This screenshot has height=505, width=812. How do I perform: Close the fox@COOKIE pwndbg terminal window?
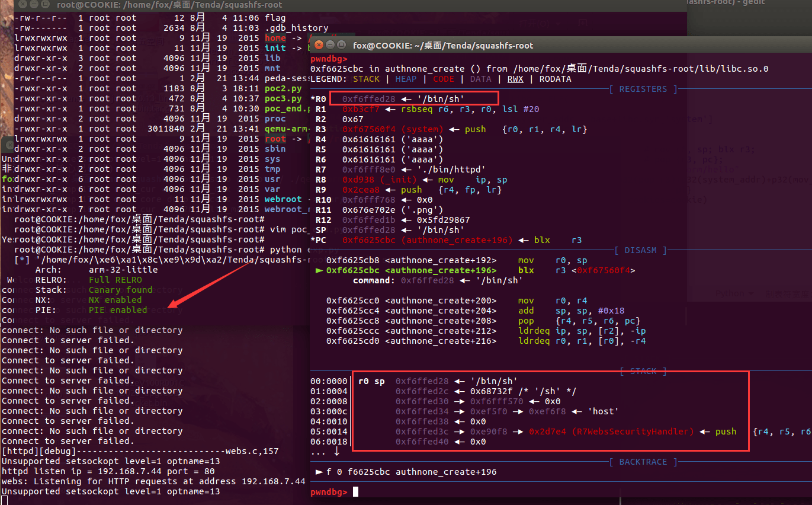pyautogui.click(x=320, y=45)
